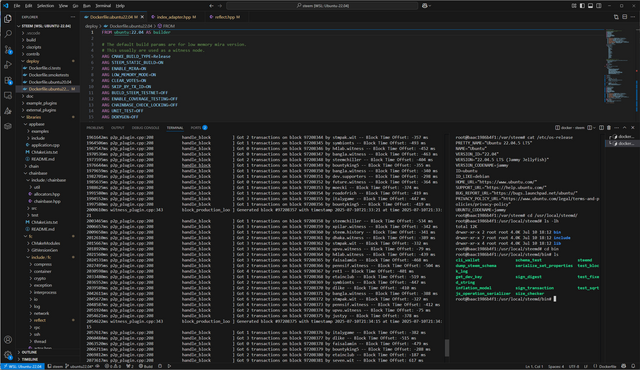Screen dimensions: 640x370
Task: Open the Ports panel tab
Action: 199,128
